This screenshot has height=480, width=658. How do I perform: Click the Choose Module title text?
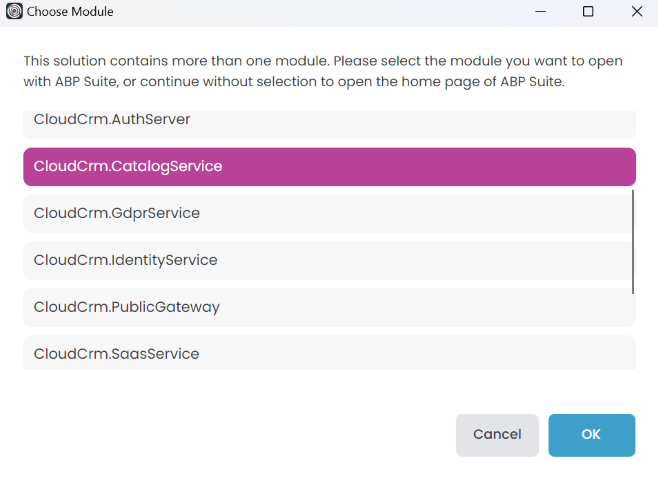(70, 12)
